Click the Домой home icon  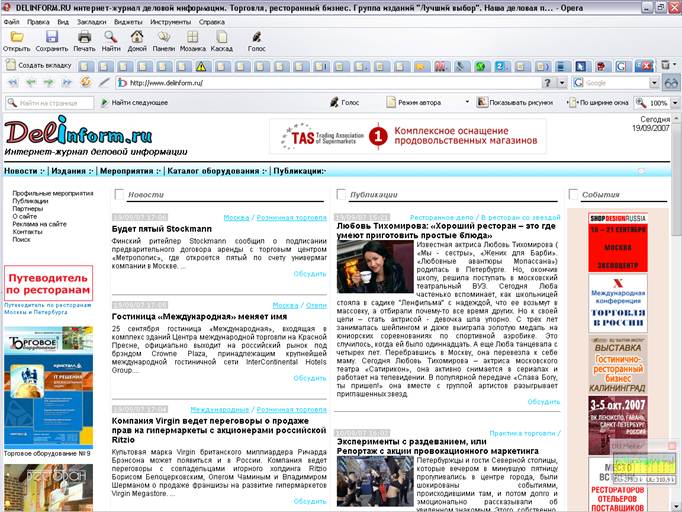point(137,37)
